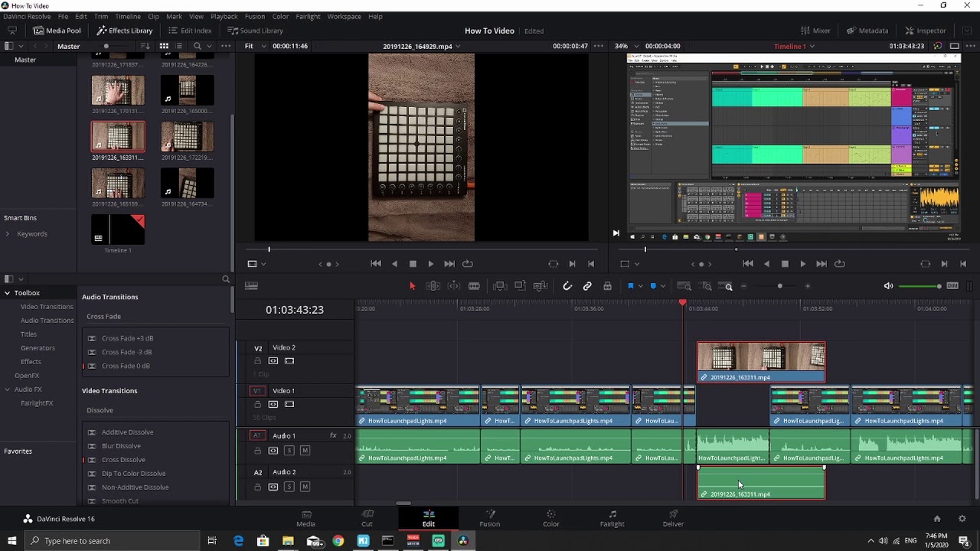The width and height of the screenshot is (980, 551).
Task: Solo the Audio 1 track
Action: pos(289,451)
